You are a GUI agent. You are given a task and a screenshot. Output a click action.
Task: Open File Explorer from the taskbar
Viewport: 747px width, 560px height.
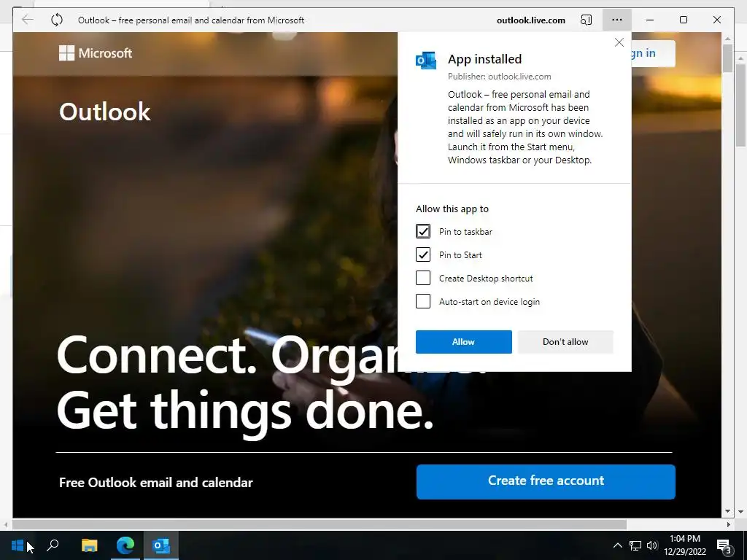point(89,545)
